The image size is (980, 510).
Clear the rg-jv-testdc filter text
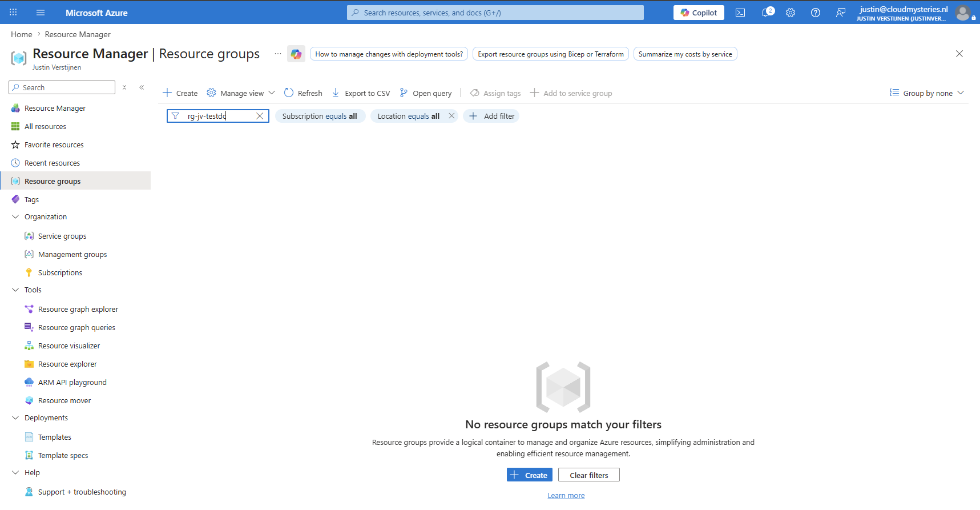pyautogui.click(x=260, y=116)
